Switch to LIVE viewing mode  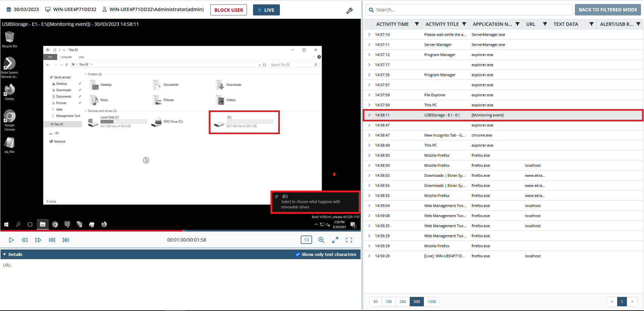(266, 10)
